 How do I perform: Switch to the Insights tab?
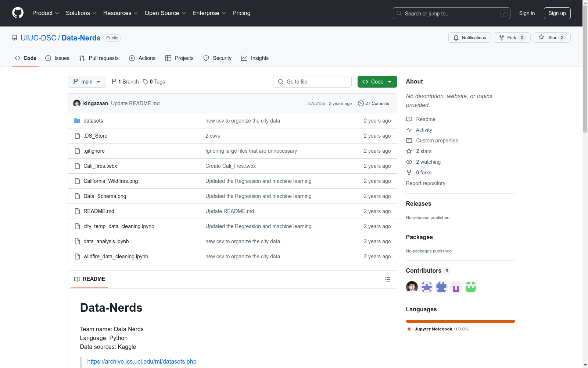point(255,58)
